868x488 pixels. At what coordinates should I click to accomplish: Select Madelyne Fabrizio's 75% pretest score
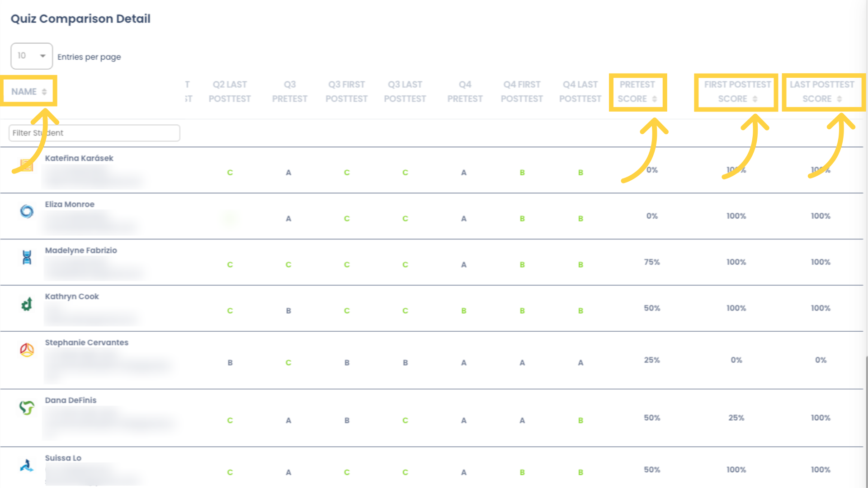click(x=652, y=262)
